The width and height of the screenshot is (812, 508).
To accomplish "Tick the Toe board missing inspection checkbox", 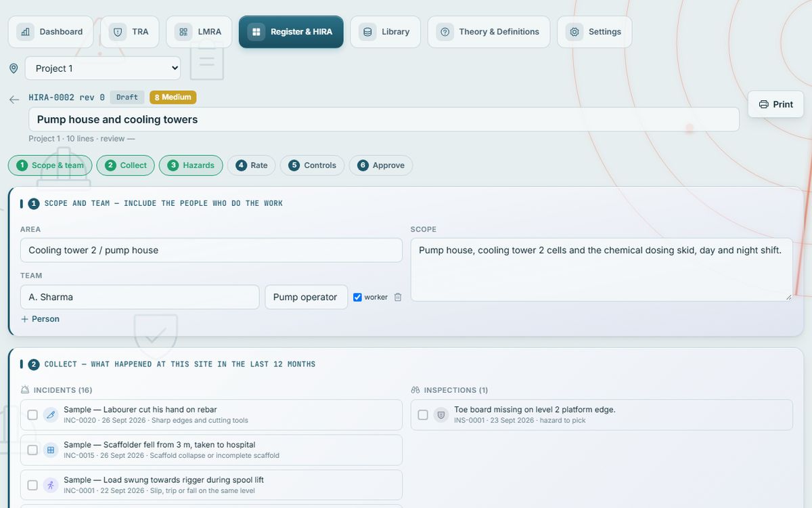I will (x=423, y=415).
